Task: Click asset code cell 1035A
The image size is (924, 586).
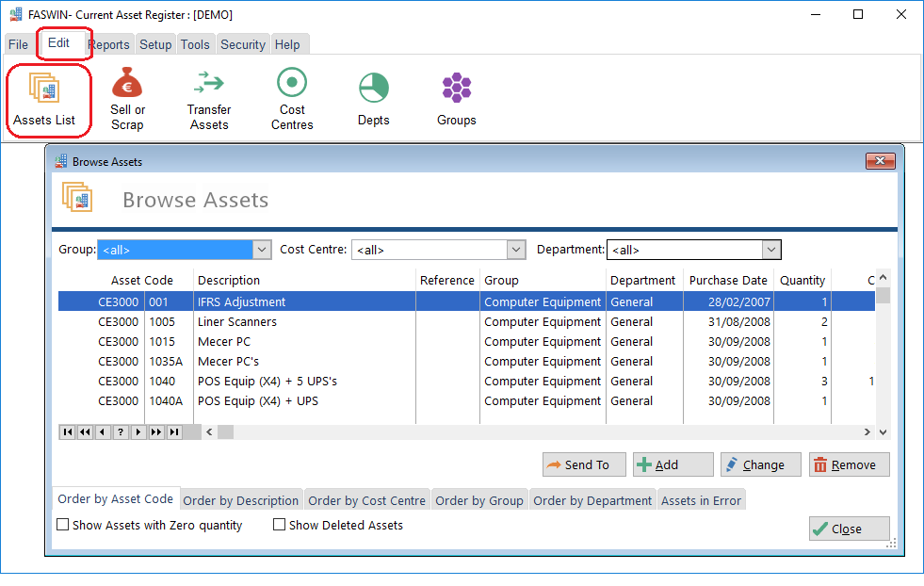Action: pos(166,362)
